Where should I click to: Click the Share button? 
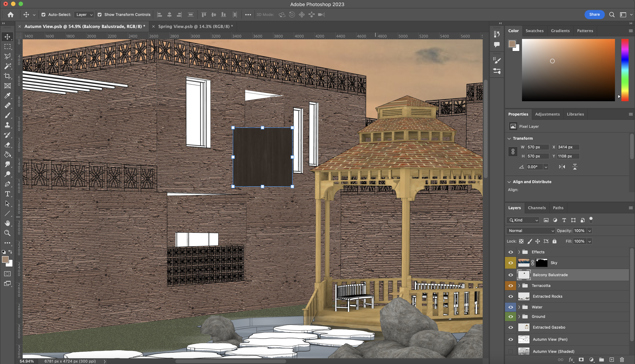click(x=594, y=14)
